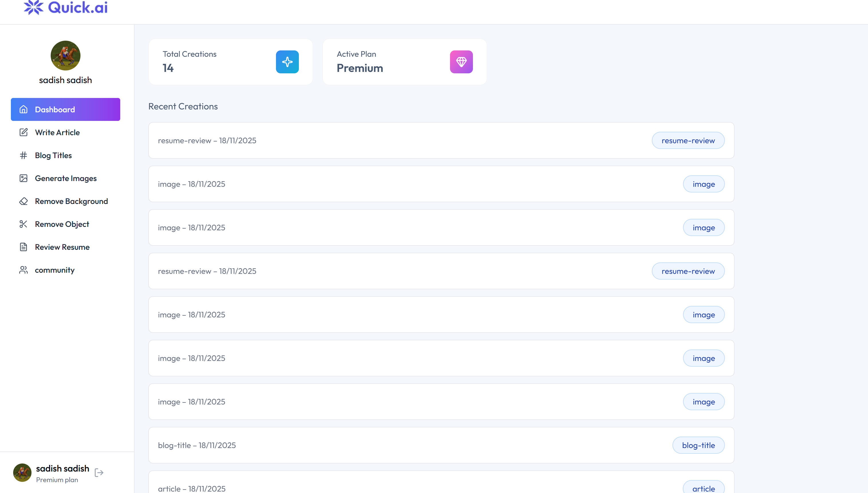The height and width of the screenshot is (493, 868).
Task: Click the large profile avatar in sidebar
Action: [65, 56]
